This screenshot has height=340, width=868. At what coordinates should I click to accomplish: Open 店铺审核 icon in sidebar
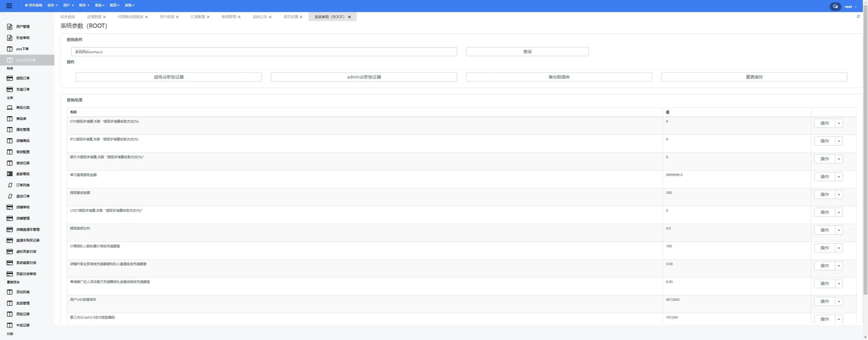[10, 207]
